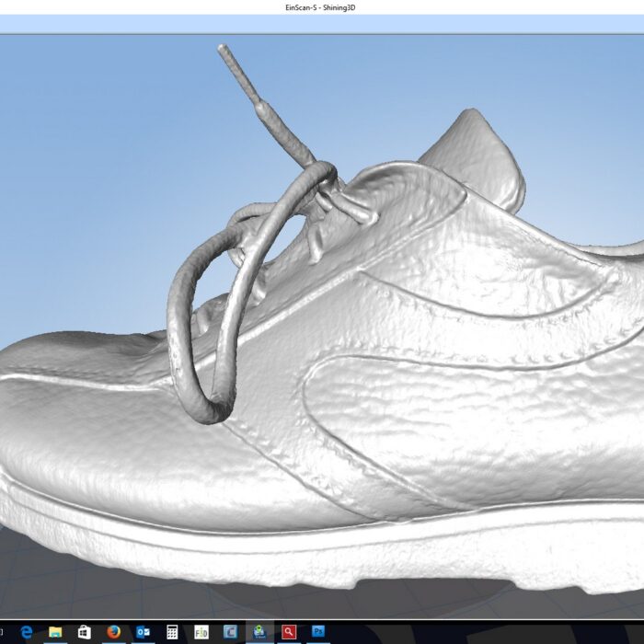The width and height of the screenshot is (644, 644).
Task: Select the active EinScan taskbar icon
Action: 259,632
